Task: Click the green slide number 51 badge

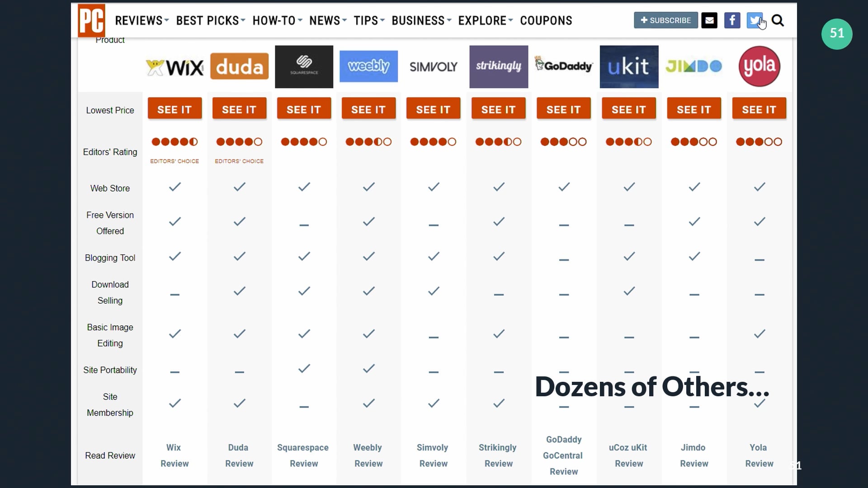Action: [x=836, y=34]
